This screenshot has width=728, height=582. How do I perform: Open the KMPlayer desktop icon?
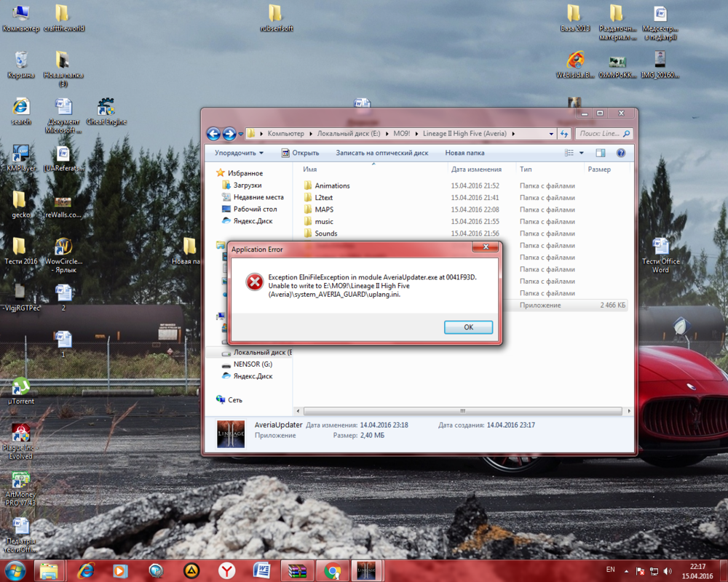pos(21,155)
